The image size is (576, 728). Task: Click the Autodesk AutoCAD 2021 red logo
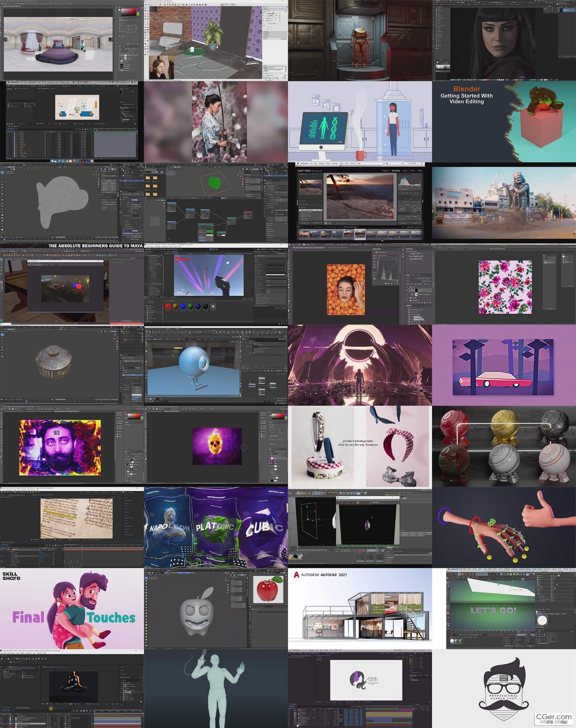click(x=297, y=575)
